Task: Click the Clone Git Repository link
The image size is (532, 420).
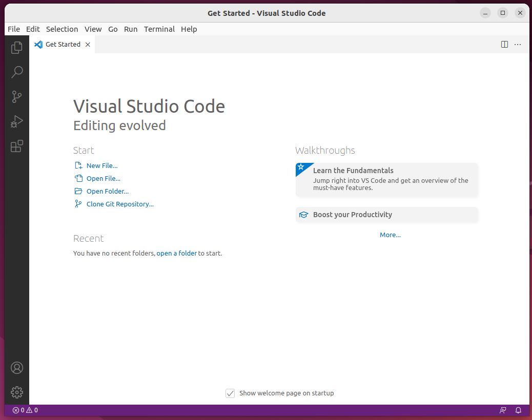Action: click(x=120, y=204)
